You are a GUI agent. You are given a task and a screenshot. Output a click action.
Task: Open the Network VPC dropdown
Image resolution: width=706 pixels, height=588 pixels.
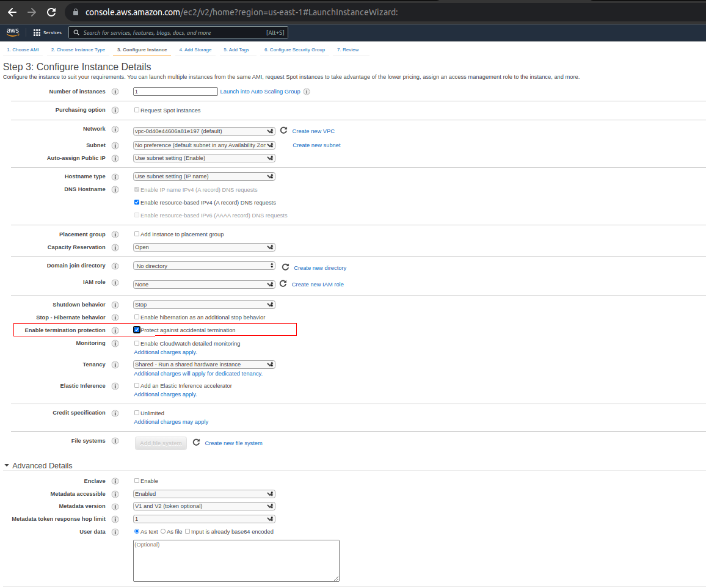(204, 131)
